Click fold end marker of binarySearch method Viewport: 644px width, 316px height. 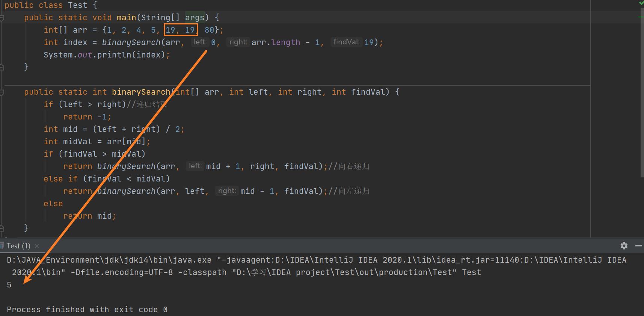coord(2,228)
